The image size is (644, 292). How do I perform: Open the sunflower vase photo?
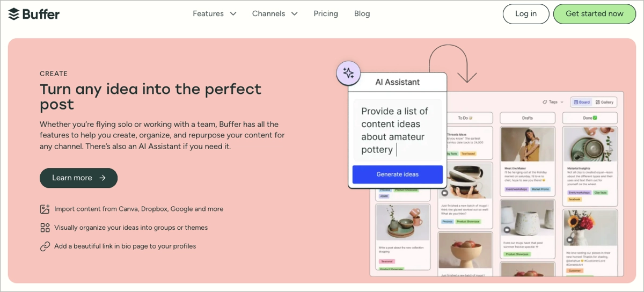tap(590, 228)
